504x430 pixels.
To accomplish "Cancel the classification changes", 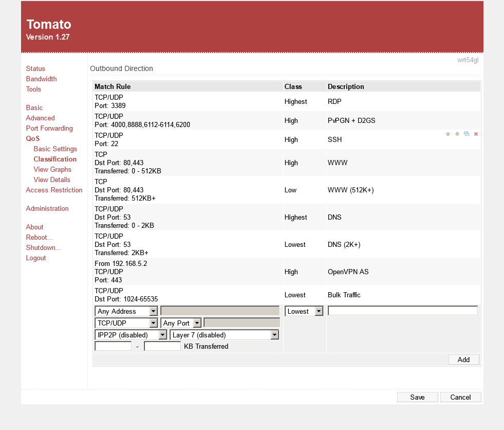I will tap(460, 397).
